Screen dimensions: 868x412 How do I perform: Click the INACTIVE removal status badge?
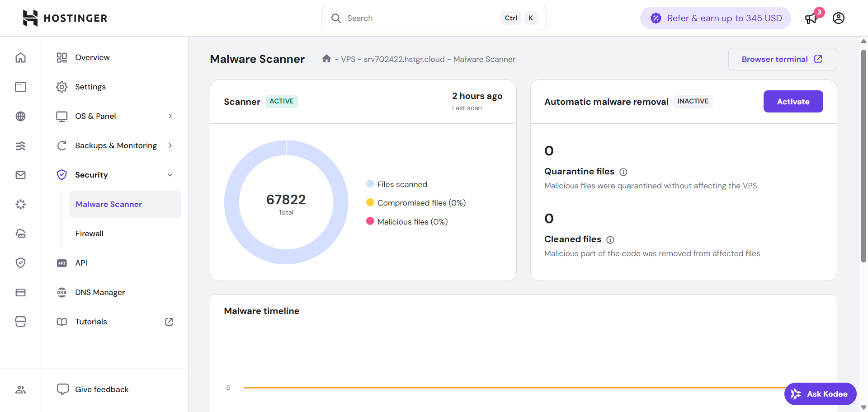tap(693, 101)
